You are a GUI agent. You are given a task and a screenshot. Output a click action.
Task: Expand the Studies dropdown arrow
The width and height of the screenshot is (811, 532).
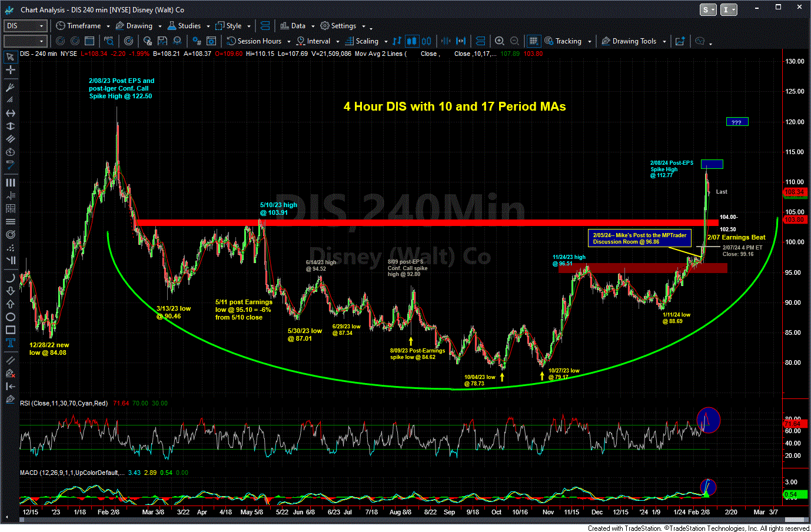(x=208, y=26)
